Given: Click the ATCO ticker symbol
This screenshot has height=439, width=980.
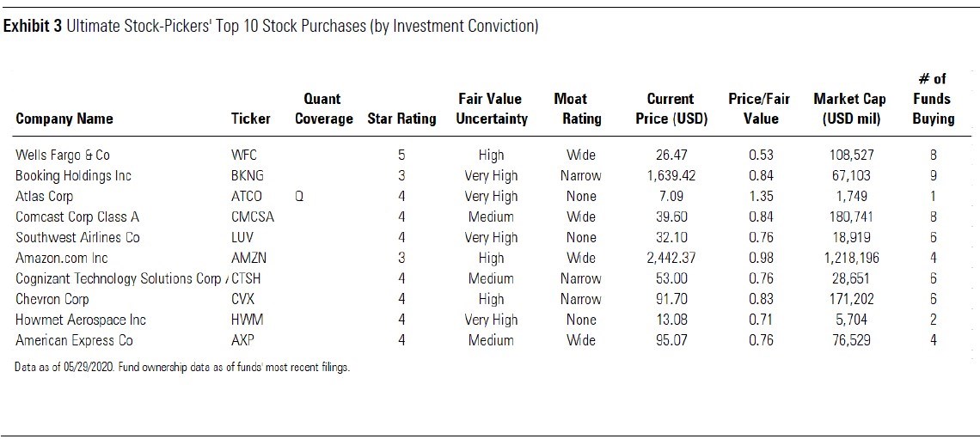Looking at the screenshot, I should point(247,197).
